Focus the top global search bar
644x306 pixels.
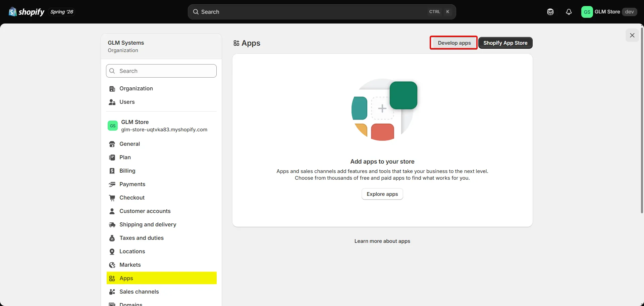coord(322,12)
